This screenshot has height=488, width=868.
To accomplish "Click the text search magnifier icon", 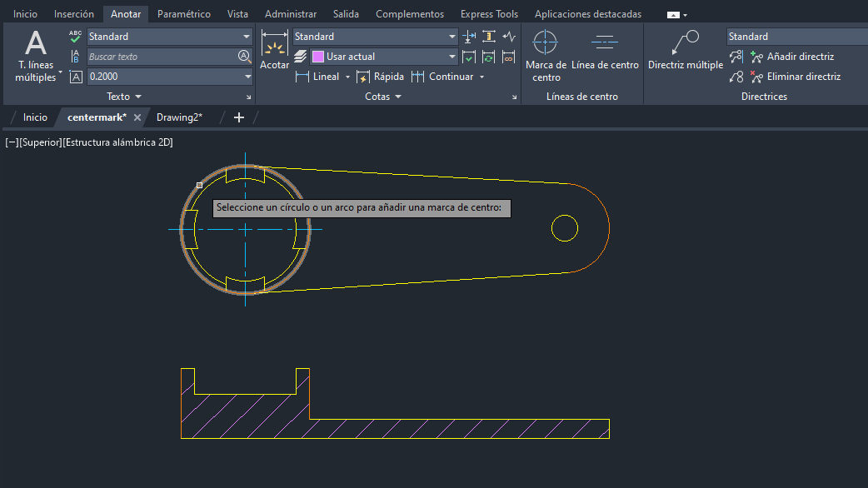I will [x=244, y=57].
